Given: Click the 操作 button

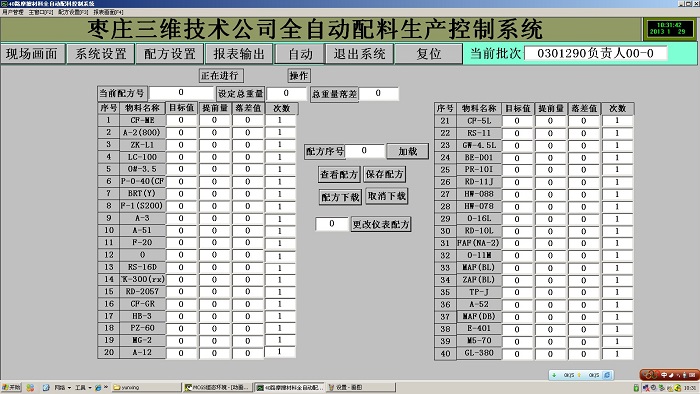Looking at the screenshot, I should (x=299, y=76).
